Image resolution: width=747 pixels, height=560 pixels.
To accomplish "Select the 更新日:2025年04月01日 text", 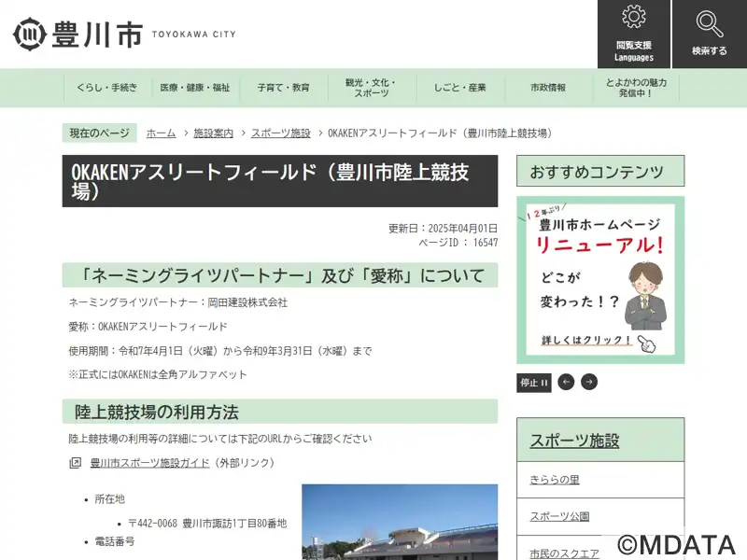I will (x=443, y=229).
